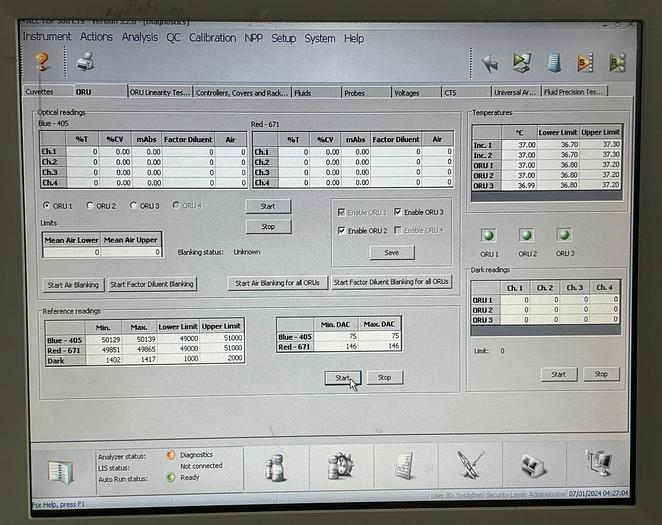Open the crossed probes maintenance icon
This screenshot has width=662, height=525.
pyautogui.click(x=470, y=464)
